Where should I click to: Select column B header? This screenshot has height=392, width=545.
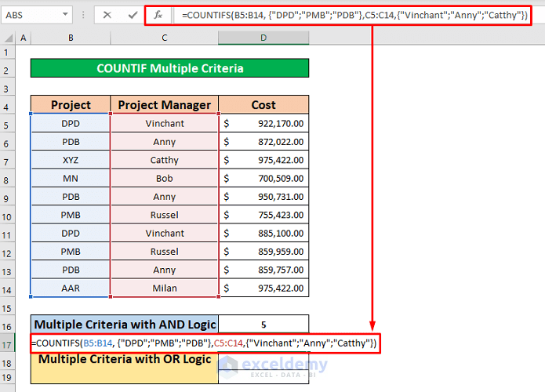point(71,38)
